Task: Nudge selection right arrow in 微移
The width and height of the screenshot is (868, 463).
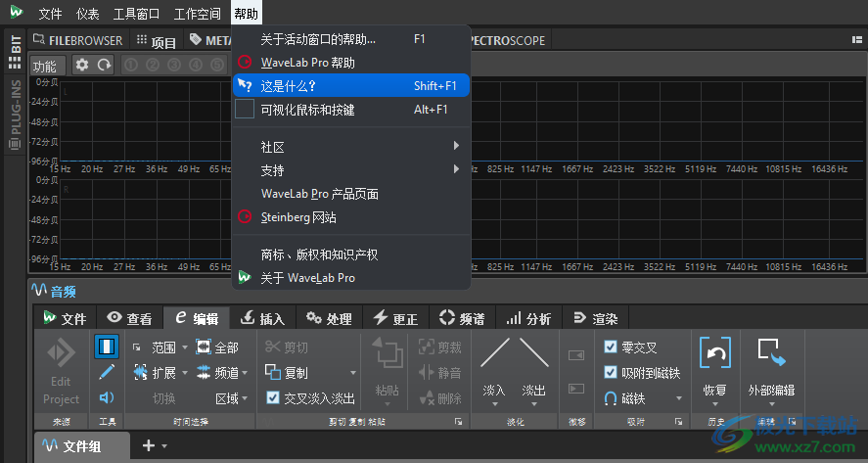Action: tap(576, 389)
